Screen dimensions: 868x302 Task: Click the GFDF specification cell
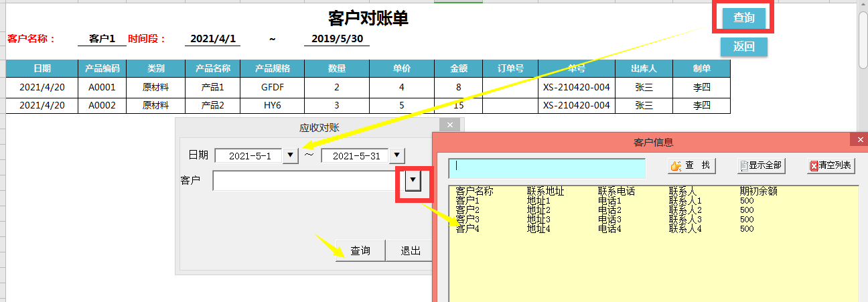[x=273, y=87]
